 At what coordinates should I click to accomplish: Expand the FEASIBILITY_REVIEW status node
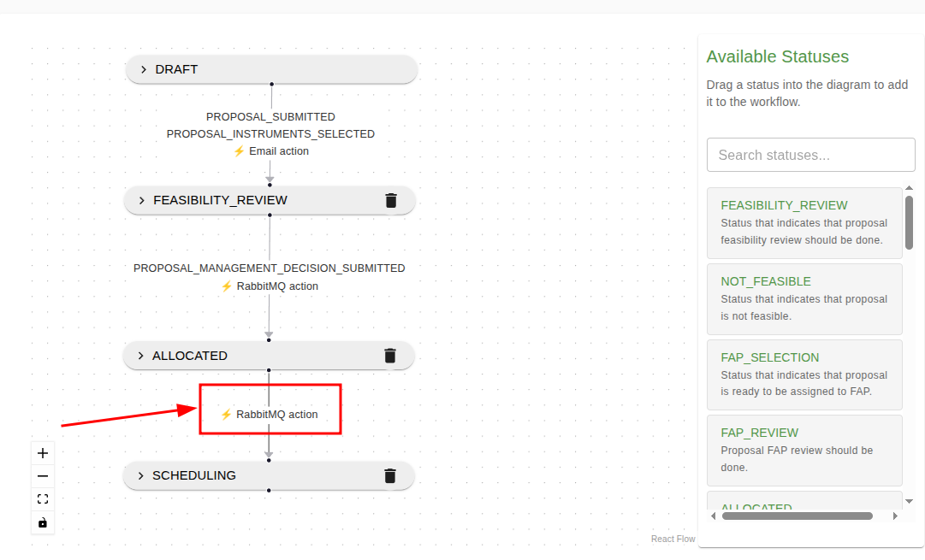point(141,200)
